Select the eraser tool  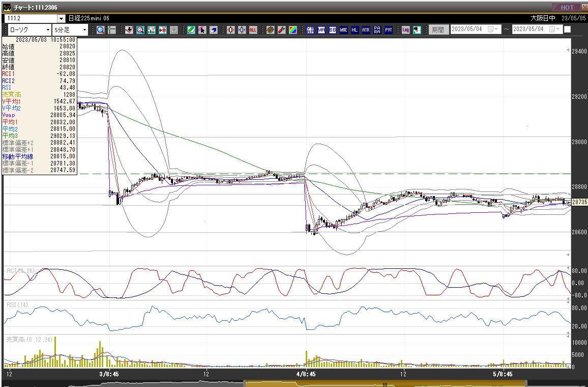click(x=213, y=30)
